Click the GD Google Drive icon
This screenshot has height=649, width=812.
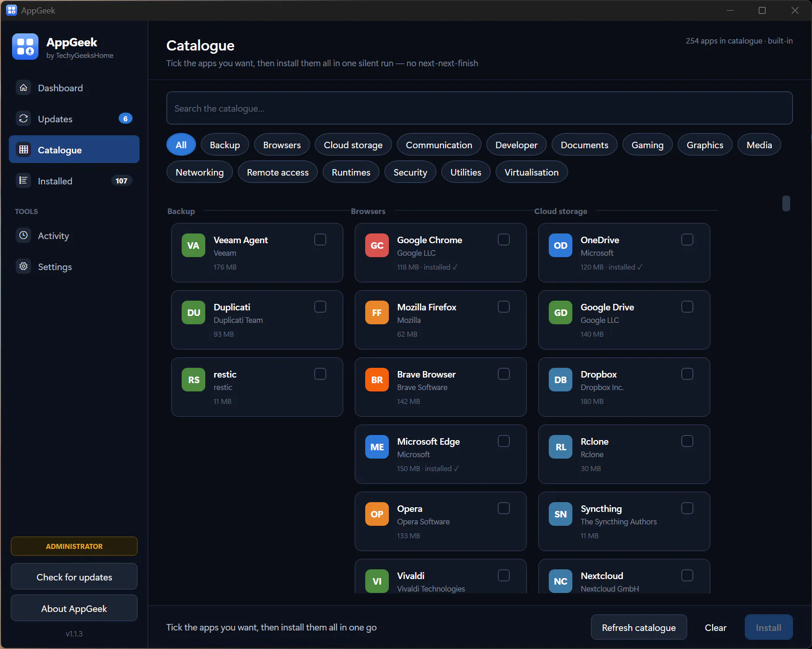[560, 313]
